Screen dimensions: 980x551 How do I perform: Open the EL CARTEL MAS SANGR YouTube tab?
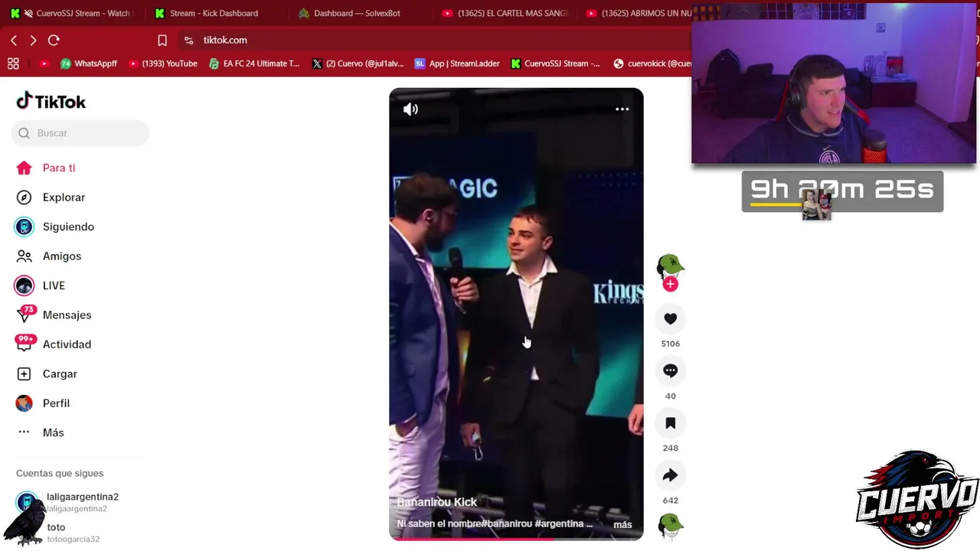coord(505,13)
